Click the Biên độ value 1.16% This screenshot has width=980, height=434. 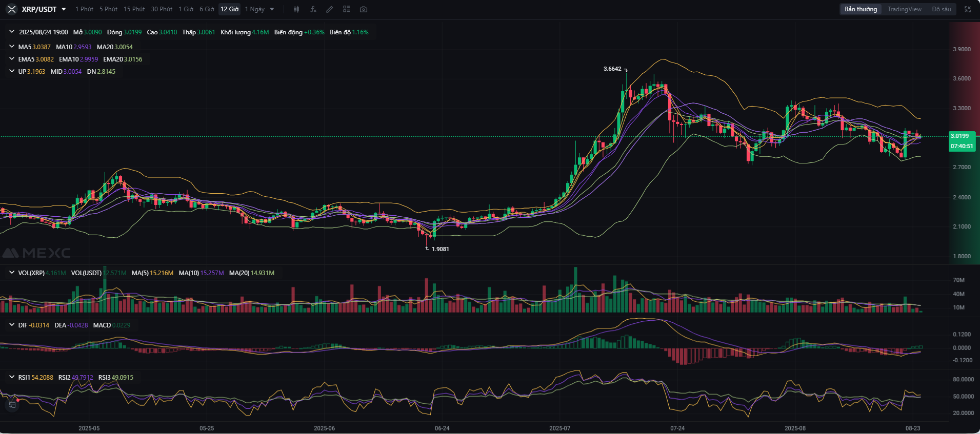click(361, 32)
